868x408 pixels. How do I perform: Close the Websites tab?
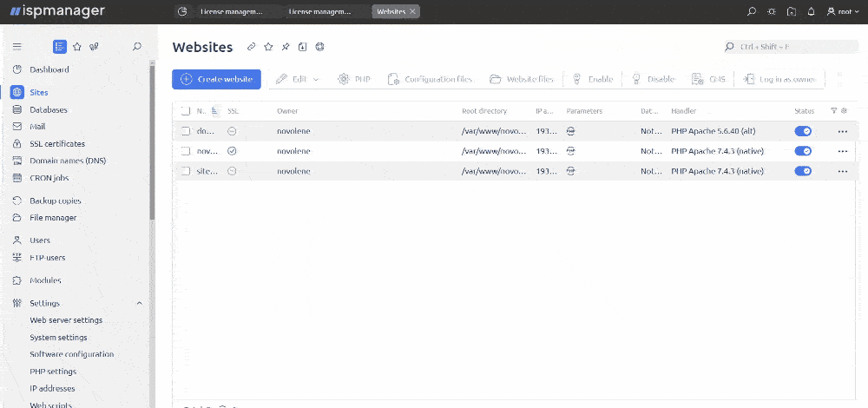(412, 11)
